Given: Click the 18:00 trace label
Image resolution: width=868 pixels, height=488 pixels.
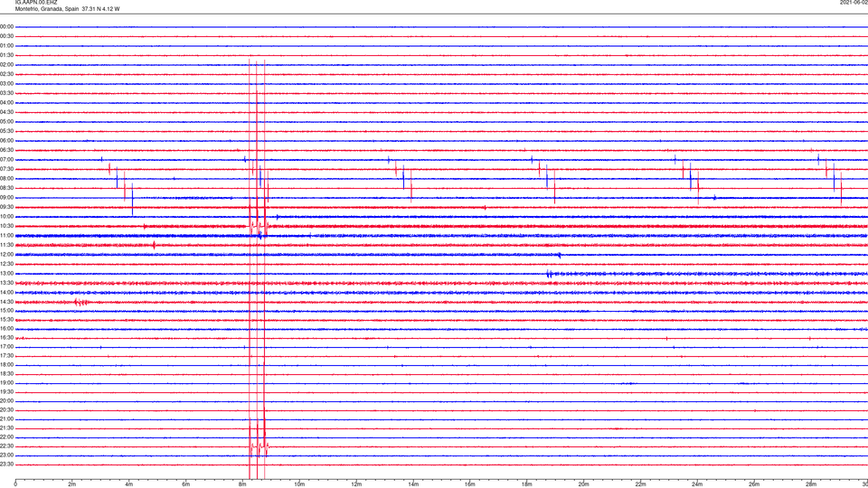Looking at the screenshot, I should click(x=6, y=364).
